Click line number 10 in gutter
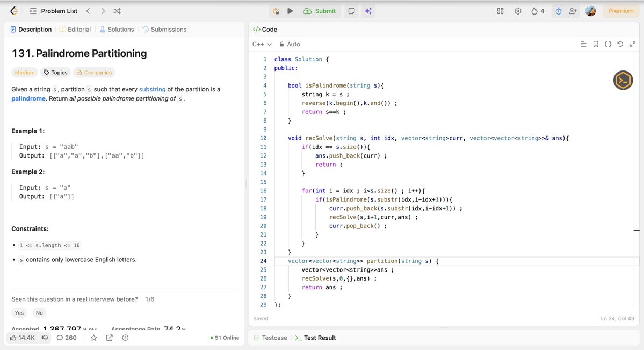The image size is (644, 350). [263, 138]
